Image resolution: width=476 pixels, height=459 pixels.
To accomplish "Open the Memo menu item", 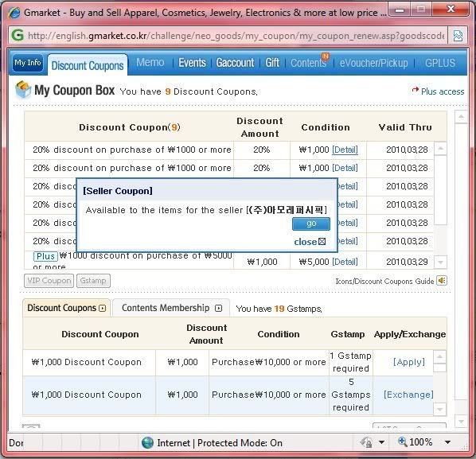I will coord(150,63).
